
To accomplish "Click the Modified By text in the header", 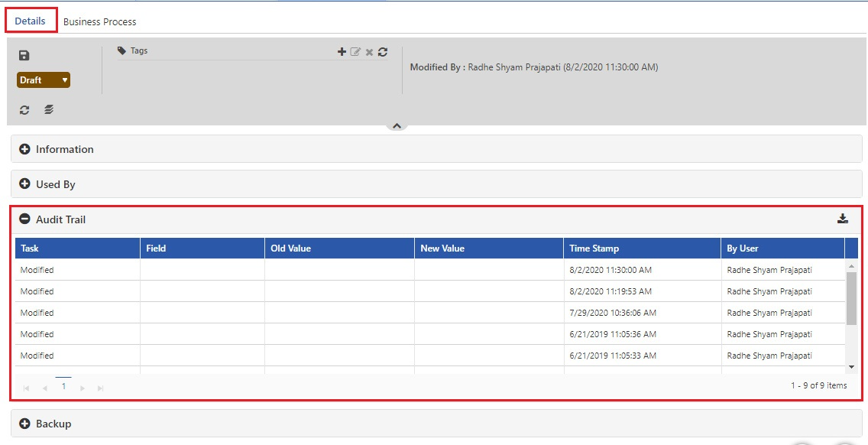I will pos(533,67).
